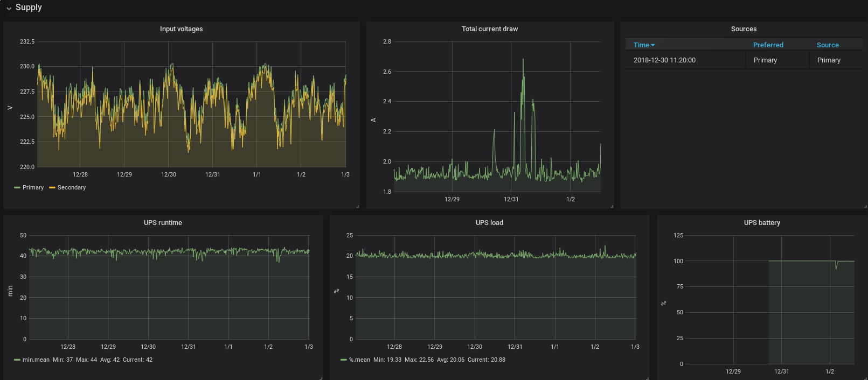Click the %.mean legend color line icon
The image size is (868, 380).
click(344, 360)
